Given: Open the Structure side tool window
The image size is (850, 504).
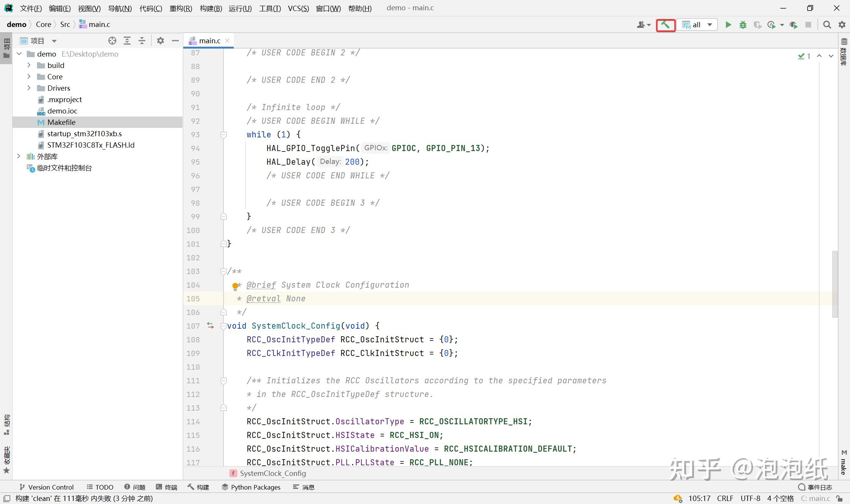Looking at the screenshot, I should click(6, 425).
